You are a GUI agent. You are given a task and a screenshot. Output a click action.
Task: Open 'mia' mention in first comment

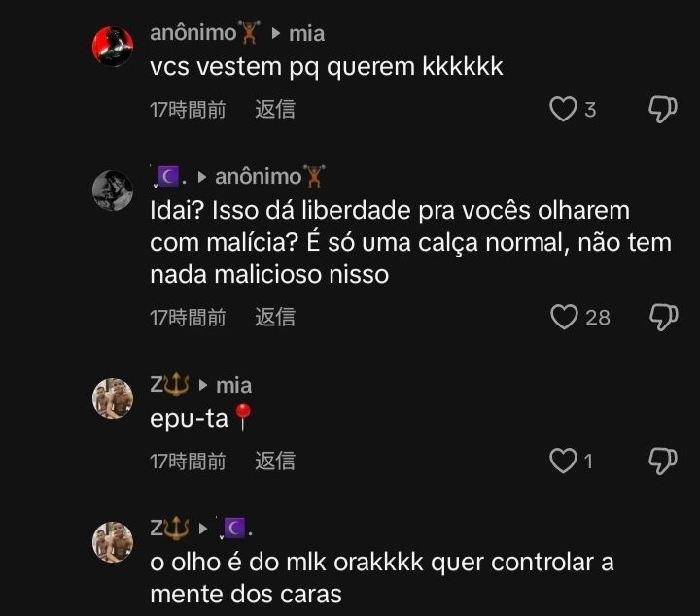click(x=306, y=34)
